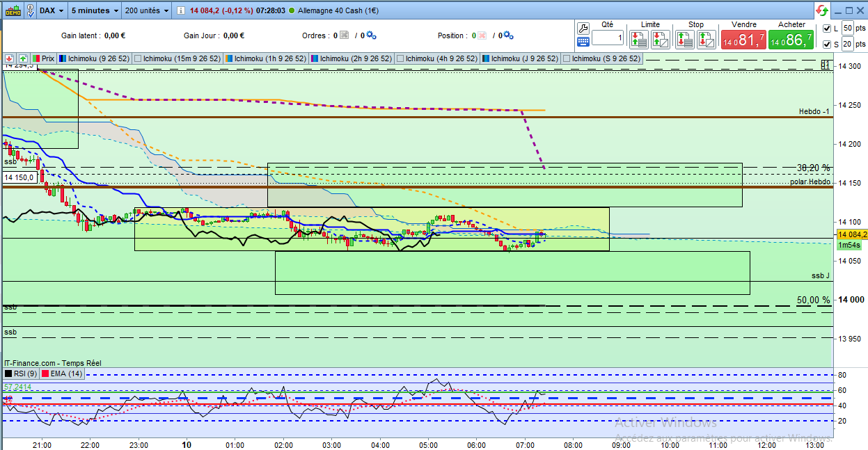
Task: Click the Gain Jour 0,00 € value
Action: click(x=233, y=35)
